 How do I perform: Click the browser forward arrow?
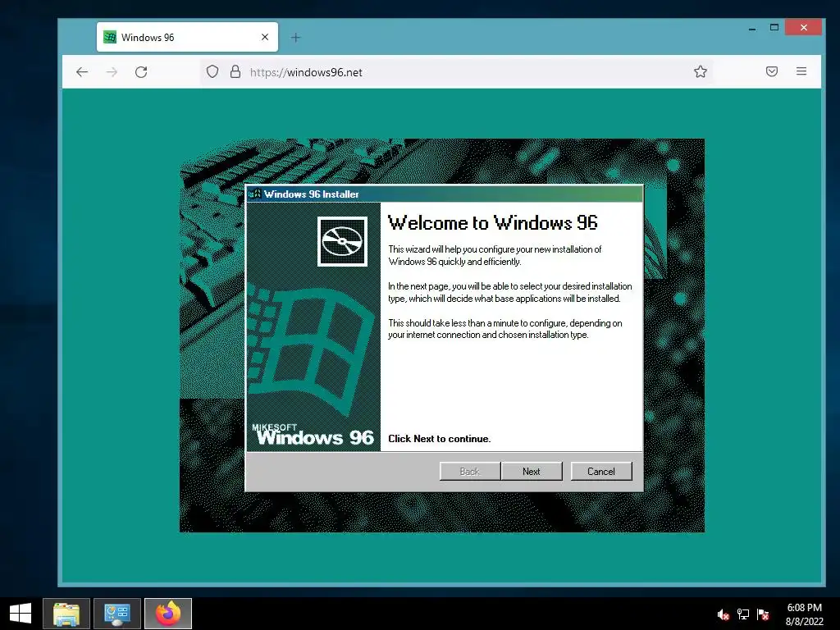pos(112,72)
